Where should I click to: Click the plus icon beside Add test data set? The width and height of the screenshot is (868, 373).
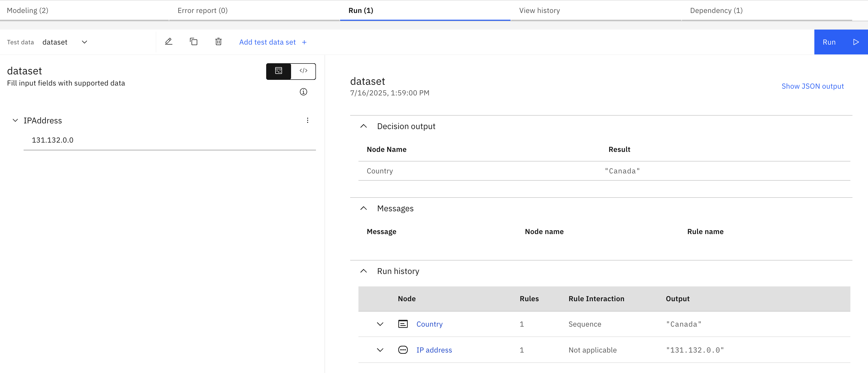pyautogui.click(x=304, y=42)
